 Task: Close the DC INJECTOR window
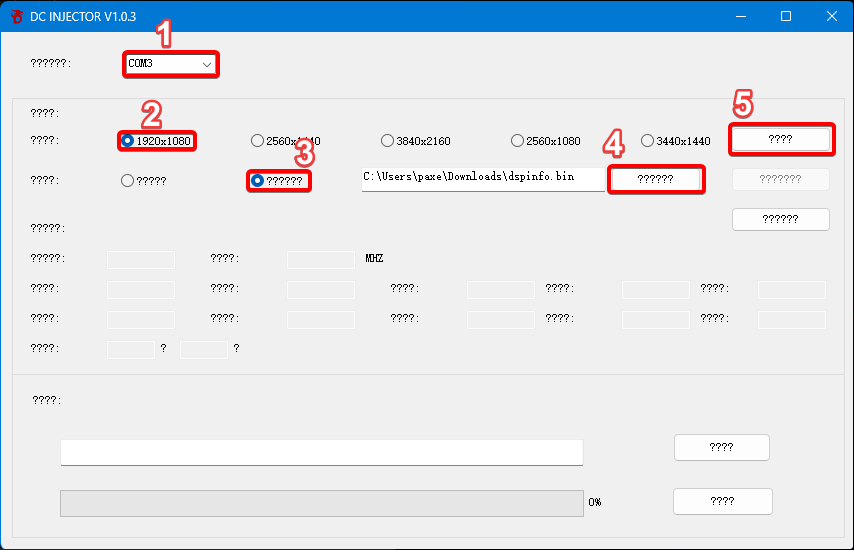[x=832, y=16]
